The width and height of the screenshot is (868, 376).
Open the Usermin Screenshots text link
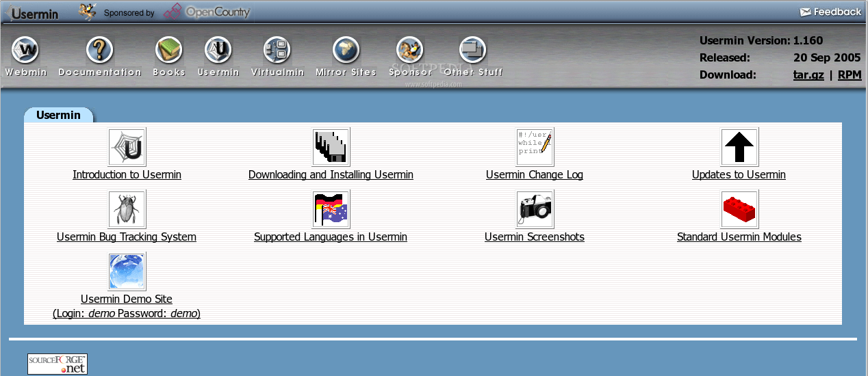click(535, 237)
